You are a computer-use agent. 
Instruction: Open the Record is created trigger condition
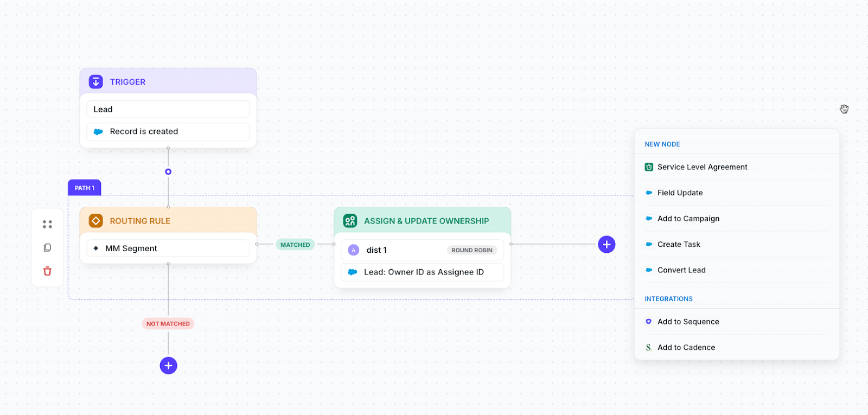click(x=168, y=132)
